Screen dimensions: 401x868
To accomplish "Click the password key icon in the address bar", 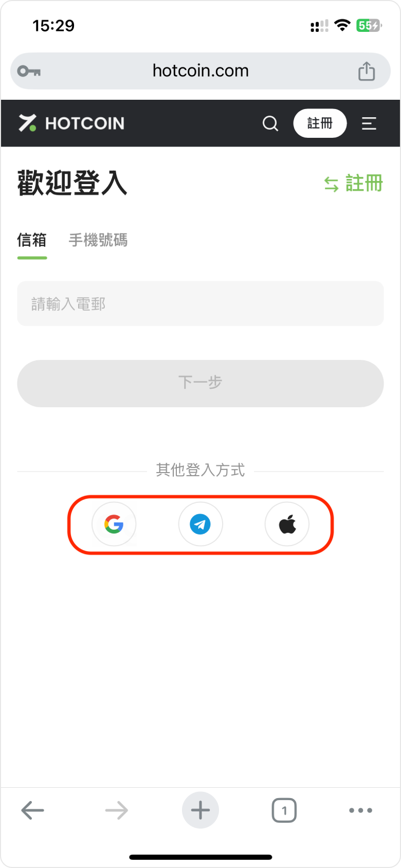I will [29, 71].
